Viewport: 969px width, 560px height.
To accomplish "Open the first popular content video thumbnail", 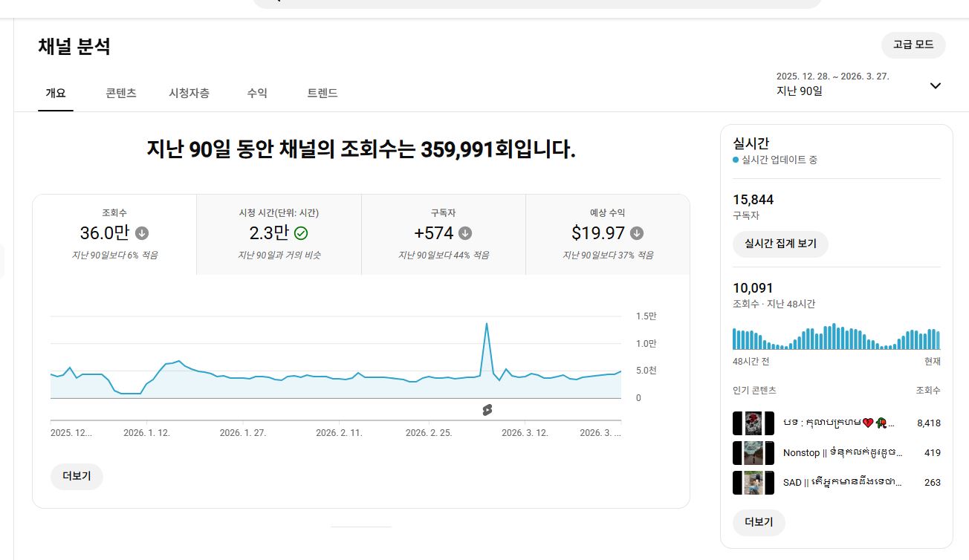I will (754, 423).
